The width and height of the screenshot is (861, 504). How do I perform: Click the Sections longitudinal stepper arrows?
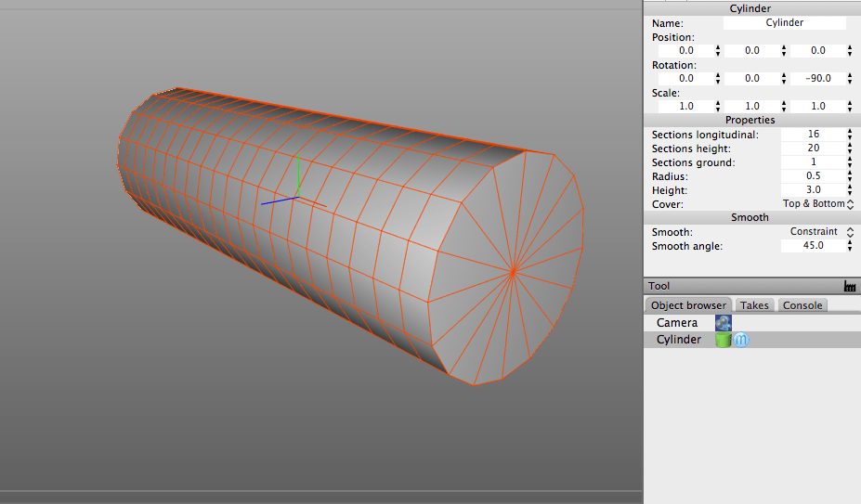pyautogui.click(x=849, y=135)
